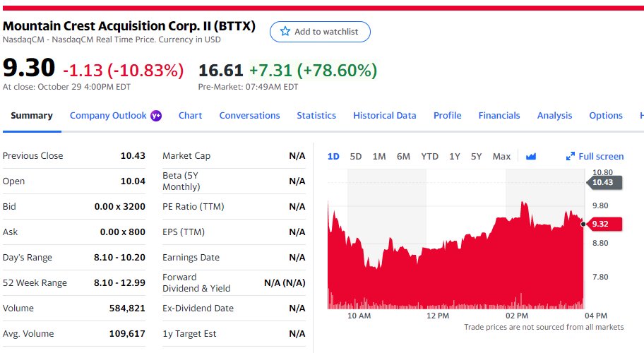This screenshot has width=644, height=353.
Task: Click the Market Cap label
Action: [186, 156]
